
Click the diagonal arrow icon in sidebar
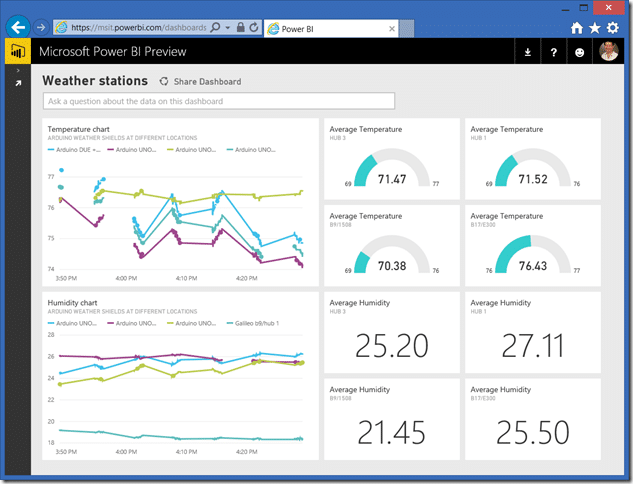[18, 83]
